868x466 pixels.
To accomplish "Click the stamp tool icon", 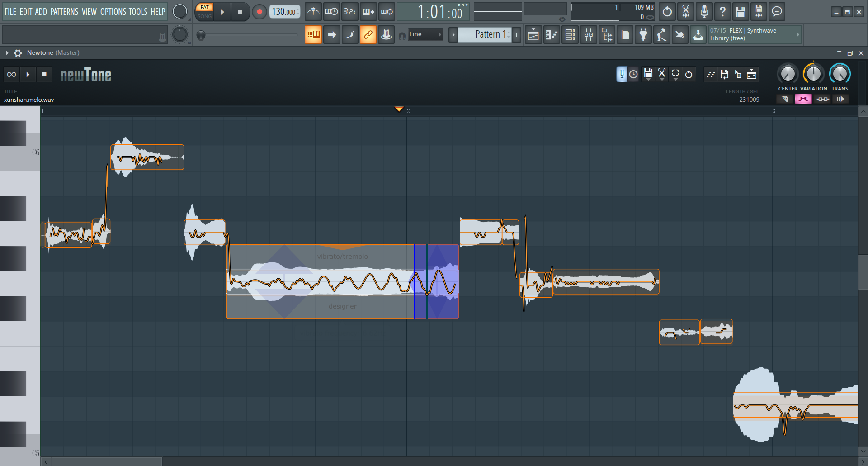I will pyautogui.click(x=386, y=35).
